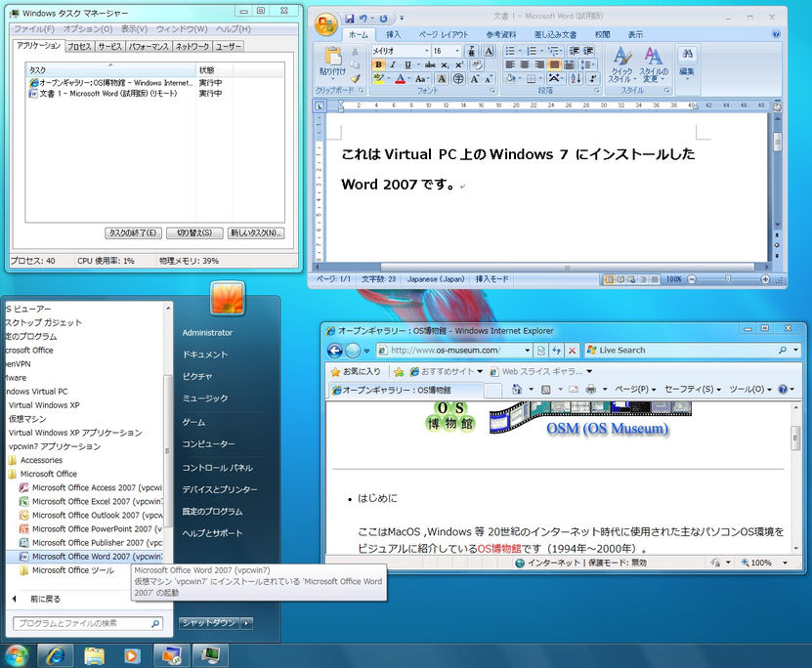
Task: Click タスクの終了(E) button
Action: tap(133, 232)
